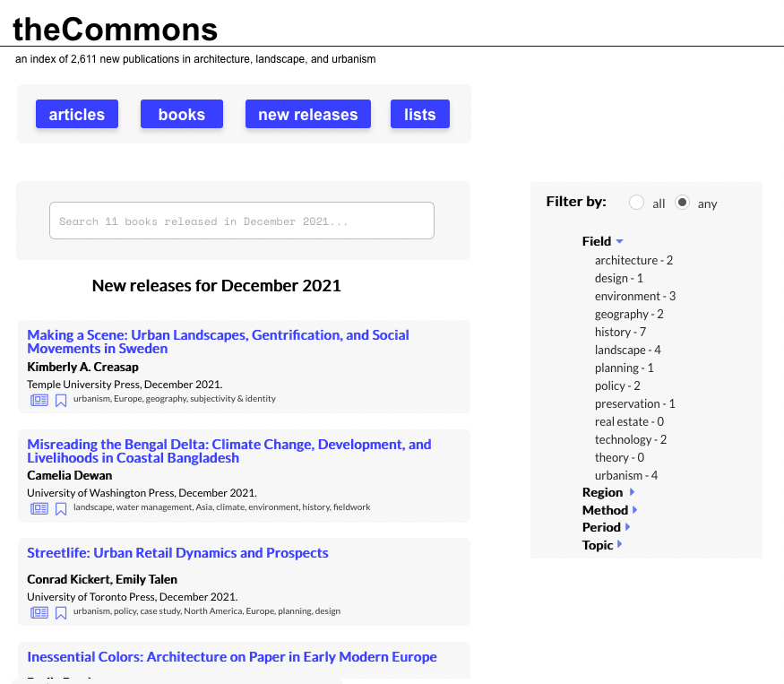The image size is (784, 684).
Task: Filter by landscape field
Action: [x=627, y=350]
